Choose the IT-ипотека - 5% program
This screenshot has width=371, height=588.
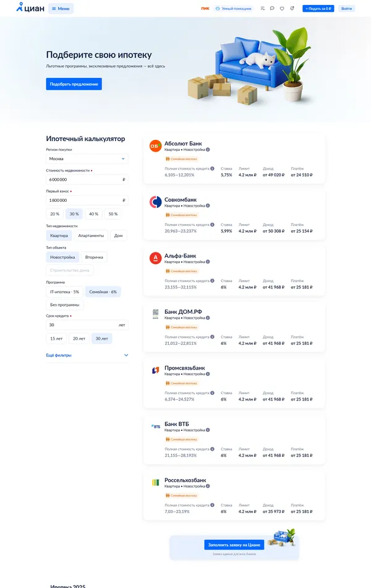[64, 292]
